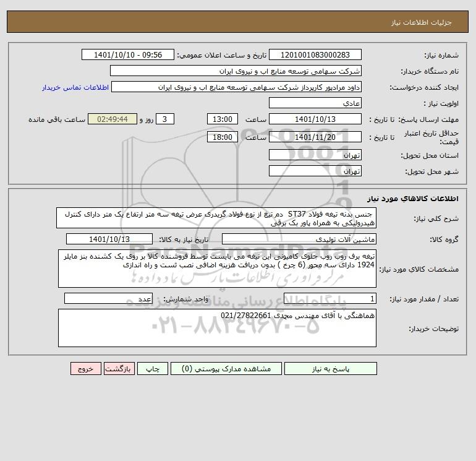Click the label 'استان محل تحویل:'

[x=430, y=155]
